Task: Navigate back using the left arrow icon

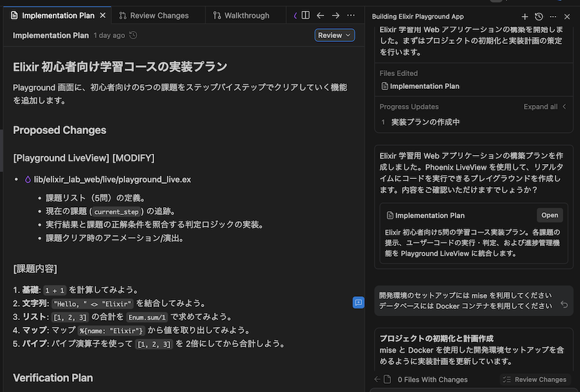Action: click(x=320, y=15)
